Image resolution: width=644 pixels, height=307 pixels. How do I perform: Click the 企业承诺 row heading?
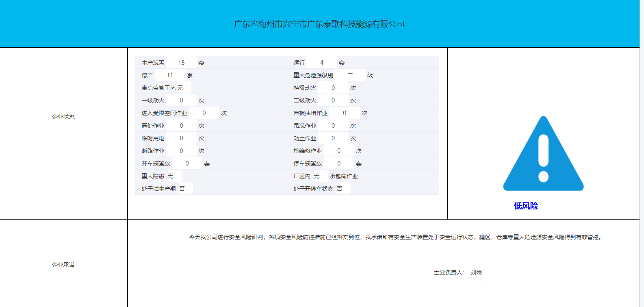[x=63, y=265]
